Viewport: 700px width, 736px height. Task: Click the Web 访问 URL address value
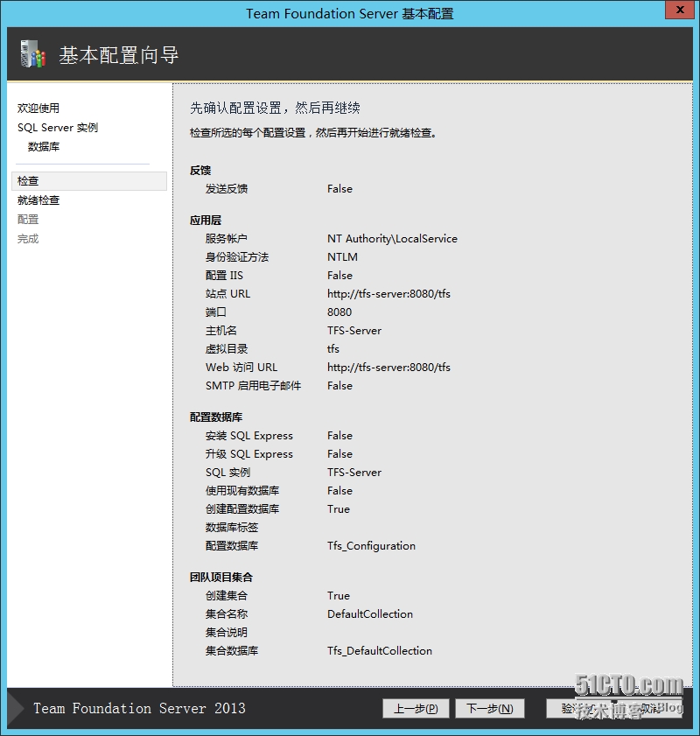[x=389, y=367]
